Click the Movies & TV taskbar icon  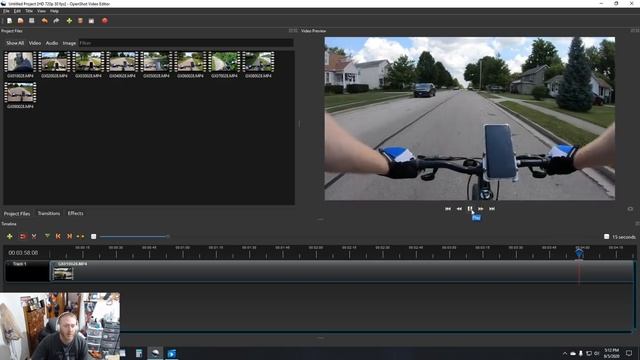pos(171,353)
